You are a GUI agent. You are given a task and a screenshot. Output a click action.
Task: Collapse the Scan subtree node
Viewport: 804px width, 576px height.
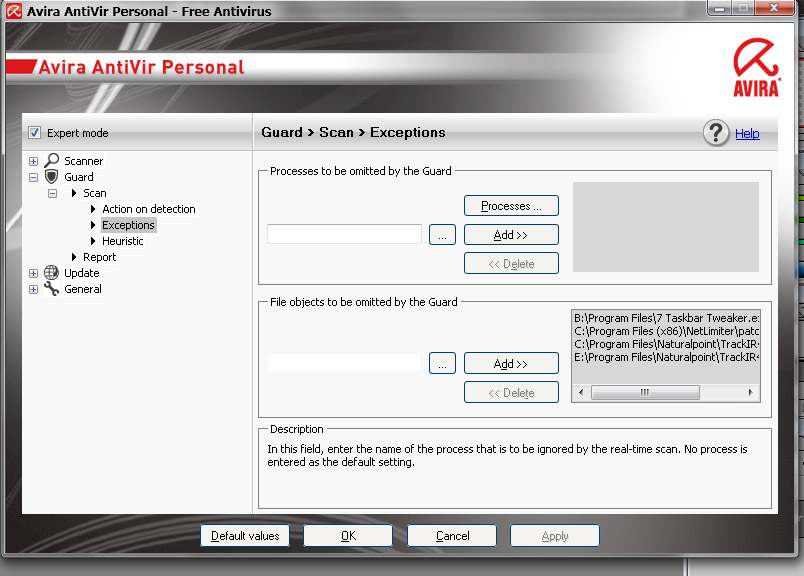52,193
